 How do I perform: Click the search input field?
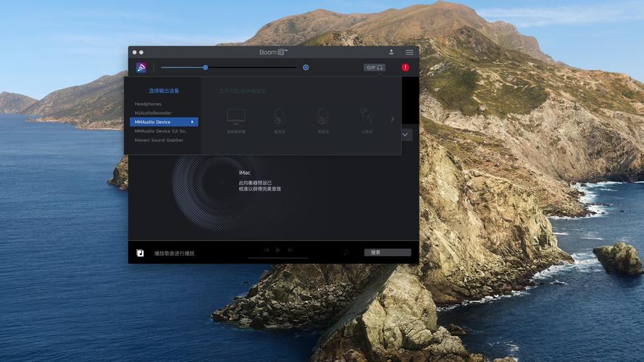(388, 253)
